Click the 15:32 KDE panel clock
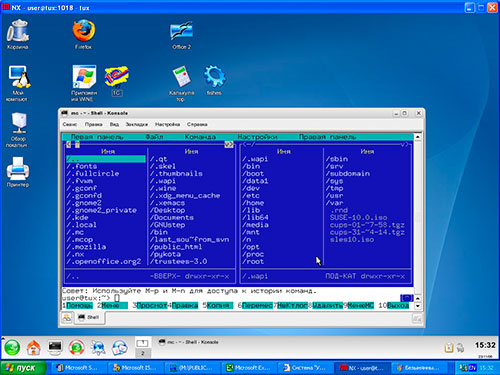Screen dimensions: 500x375 tap(485, 345)
